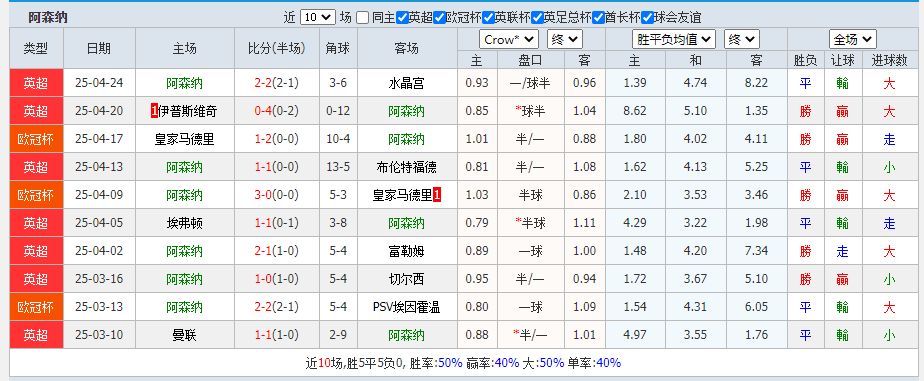The image size is (924, 381).
Task: Toggle the 同主 checkbox
Action: [x=362, y=18]
